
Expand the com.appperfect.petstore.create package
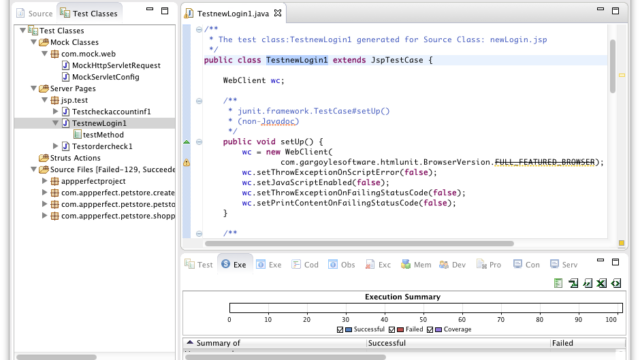[45, 192]
